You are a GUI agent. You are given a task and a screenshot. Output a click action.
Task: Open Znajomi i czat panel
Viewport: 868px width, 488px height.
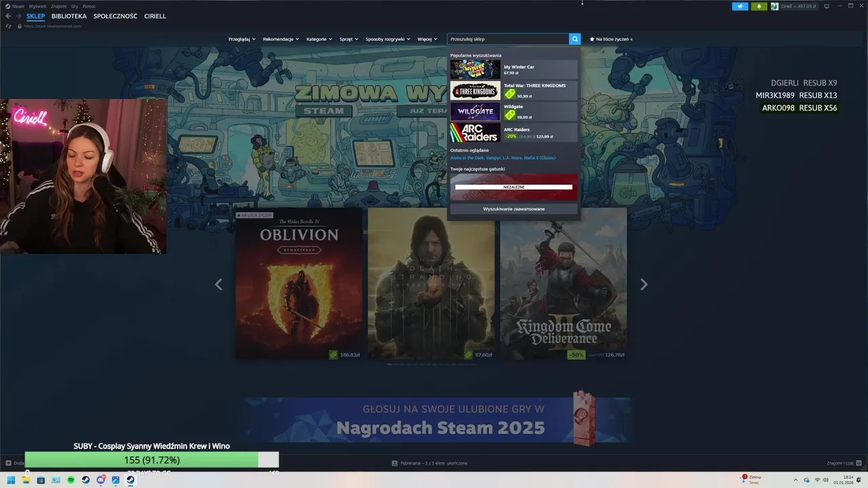[x=844, y=463]
